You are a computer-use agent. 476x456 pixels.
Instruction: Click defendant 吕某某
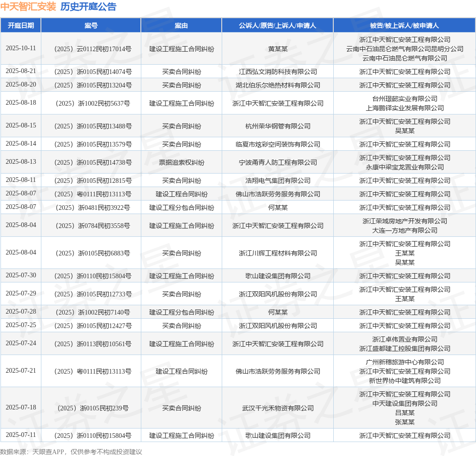tap(405, 413)
